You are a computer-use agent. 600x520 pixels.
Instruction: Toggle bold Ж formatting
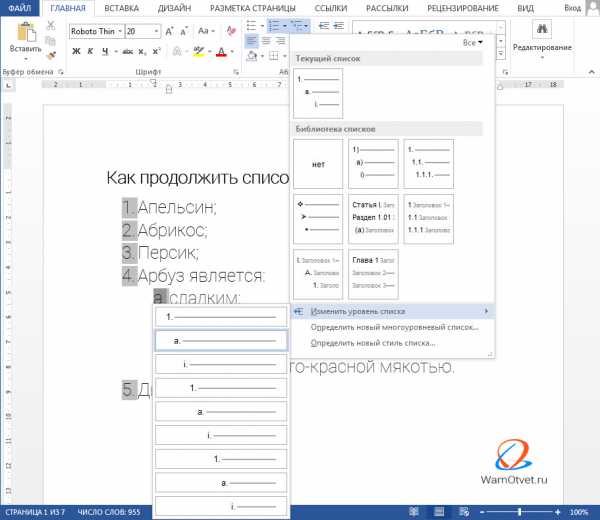(x=76, y=51)
